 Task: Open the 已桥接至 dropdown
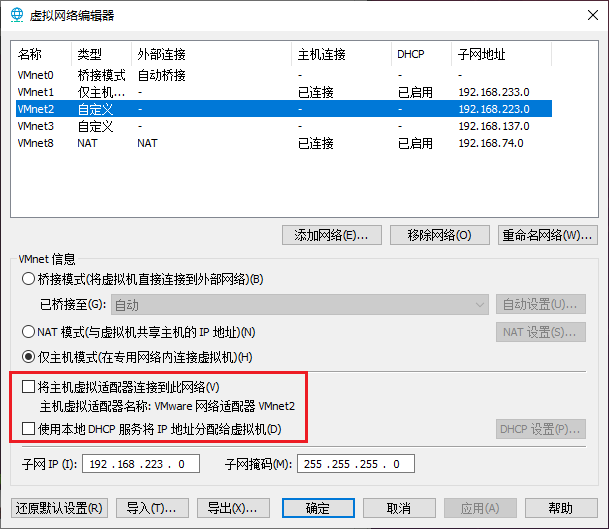300,305
